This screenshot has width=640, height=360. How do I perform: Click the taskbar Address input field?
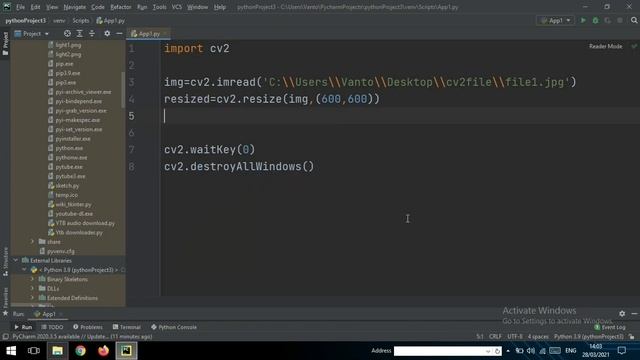click(x=439, y=351)
